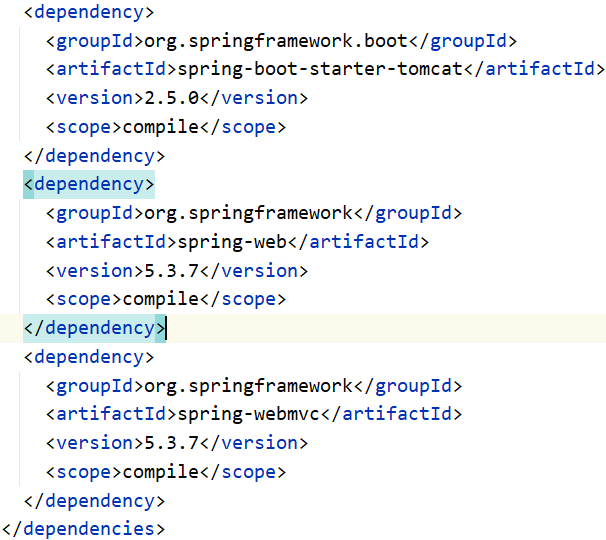Click compile scope under spring-boot-starter-tomcat version

tap(159, 127)
